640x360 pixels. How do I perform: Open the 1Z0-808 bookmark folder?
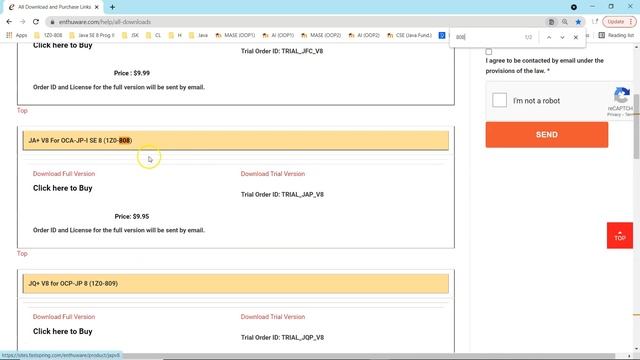[x=49, y=36]
